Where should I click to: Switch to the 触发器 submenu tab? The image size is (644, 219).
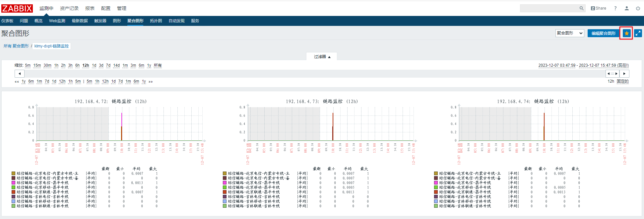point(100,21)
